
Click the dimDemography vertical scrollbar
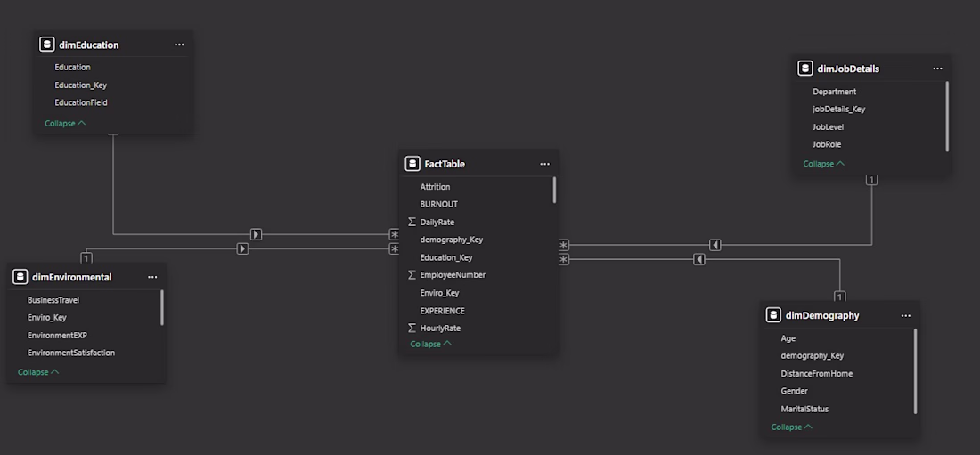(x=916, y=371)
